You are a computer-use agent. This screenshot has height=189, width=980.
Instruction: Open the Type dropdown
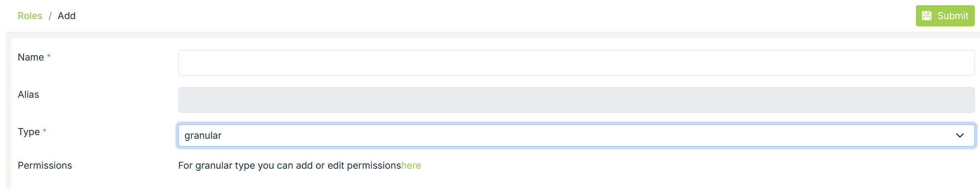tap(567, 135)
